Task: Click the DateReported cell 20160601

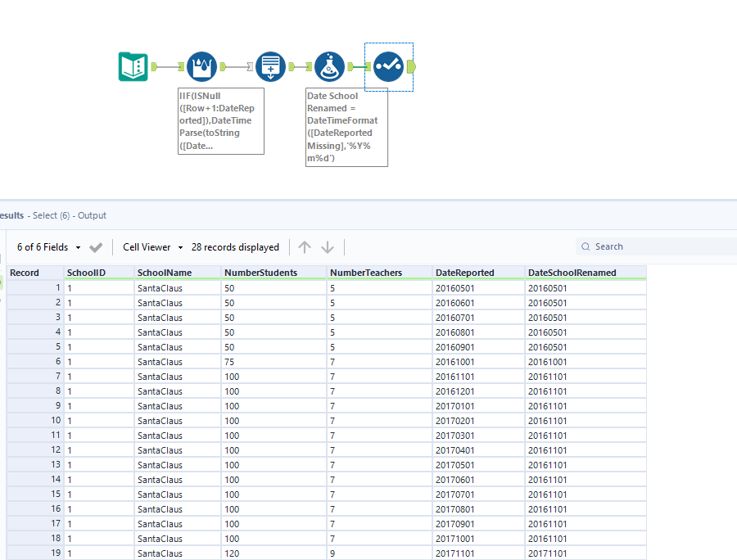Action: (x=478, y=303)
